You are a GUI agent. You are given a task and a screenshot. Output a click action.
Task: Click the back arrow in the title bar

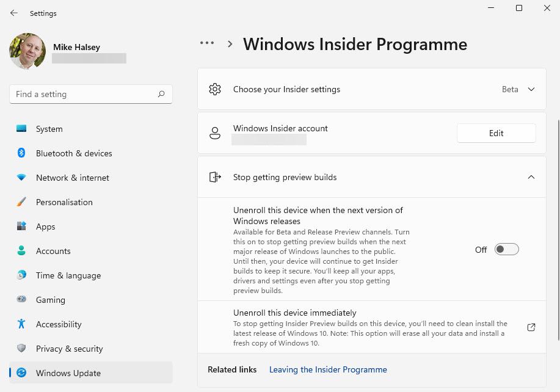point(13,13)
